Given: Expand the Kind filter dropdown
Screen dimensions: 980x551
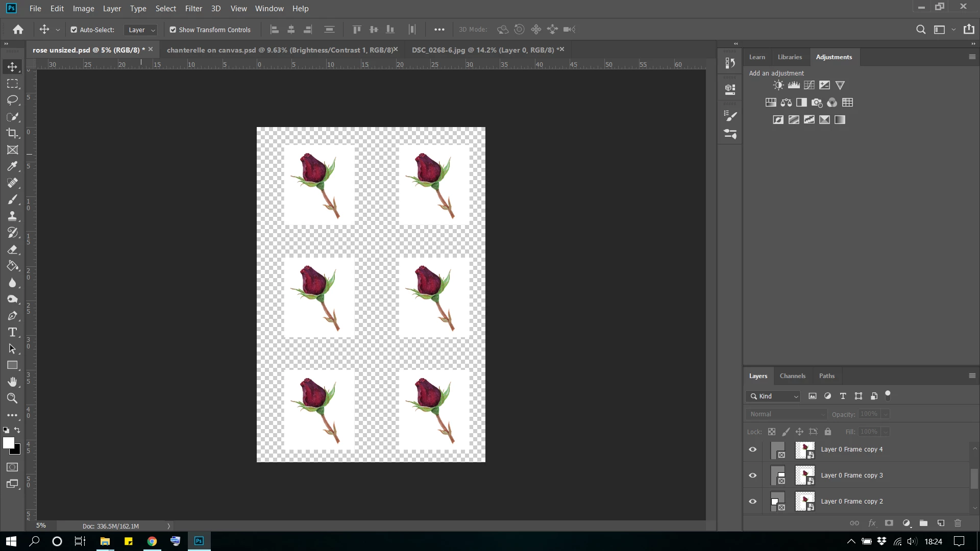Looking at the screenshot, I should click(x=773, y=396).
